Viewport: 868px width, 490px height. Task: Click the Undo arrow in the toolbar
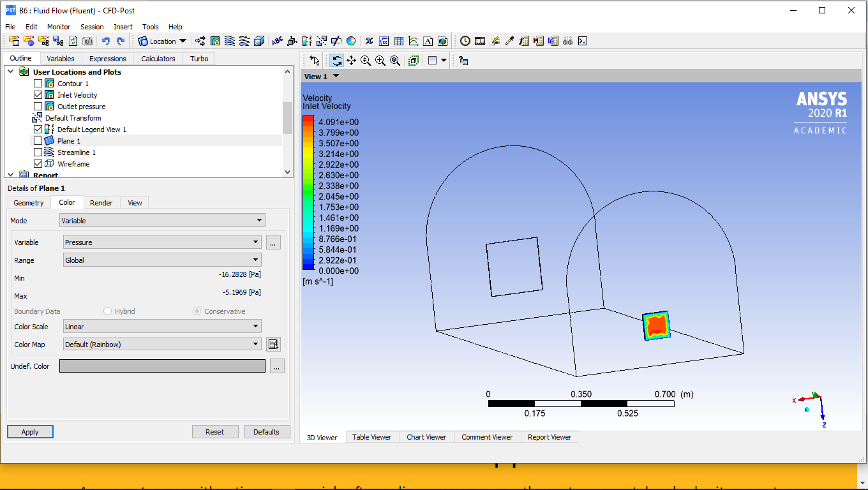tap(106, 41)
